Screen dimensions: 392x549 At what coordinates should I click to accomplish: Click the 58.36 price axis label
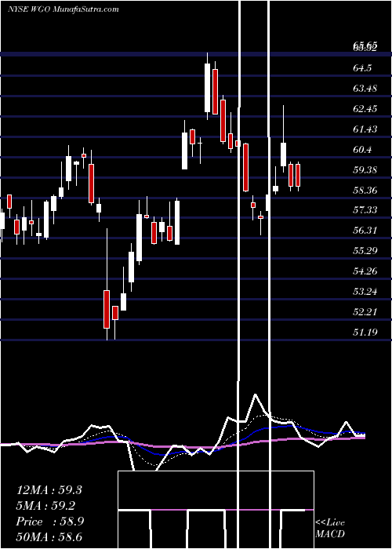(x=365, y=191)
